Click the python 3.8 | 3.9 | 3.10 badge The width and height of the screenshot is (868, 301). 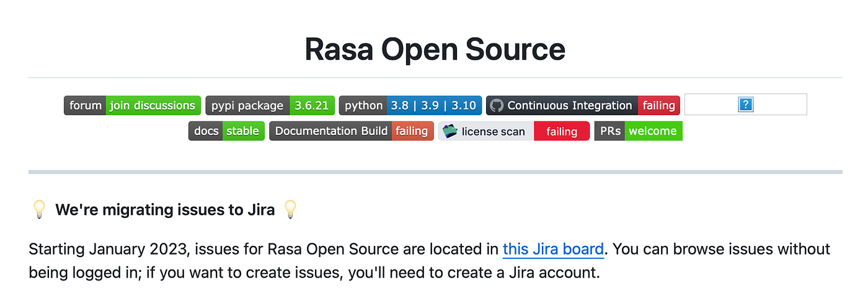point(410,105)
